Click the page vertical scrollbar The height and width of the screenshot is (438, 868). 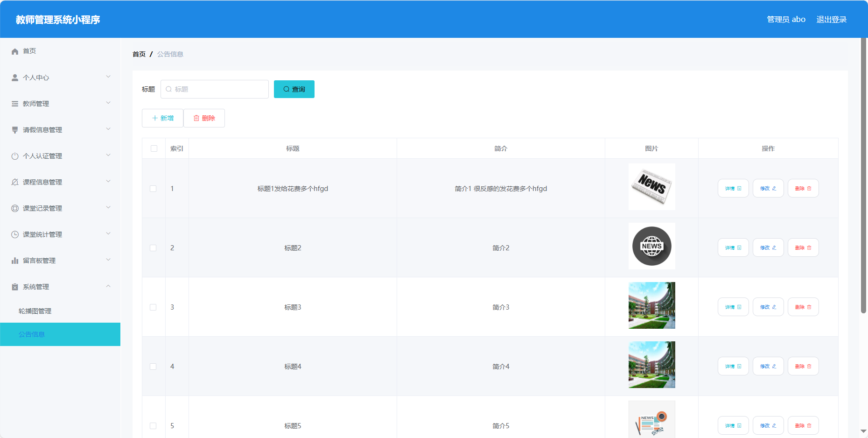coord(863,175)
